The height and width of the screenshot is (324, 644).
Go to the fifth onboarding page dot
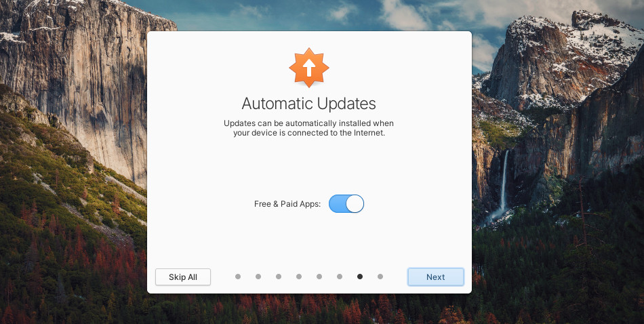click(319, 277)
